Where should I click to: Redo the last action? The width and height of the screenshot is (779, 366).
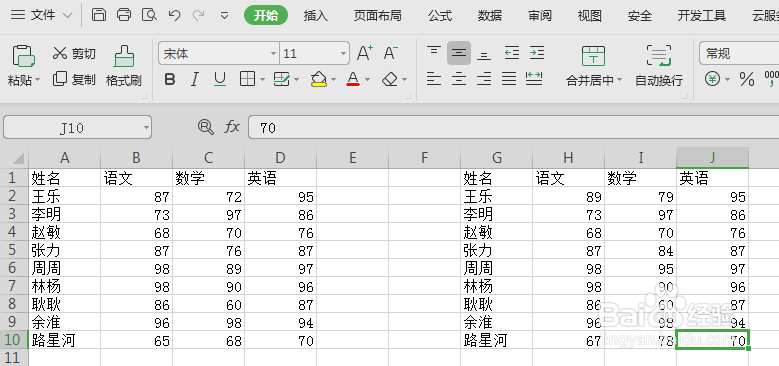pos(198,15)
